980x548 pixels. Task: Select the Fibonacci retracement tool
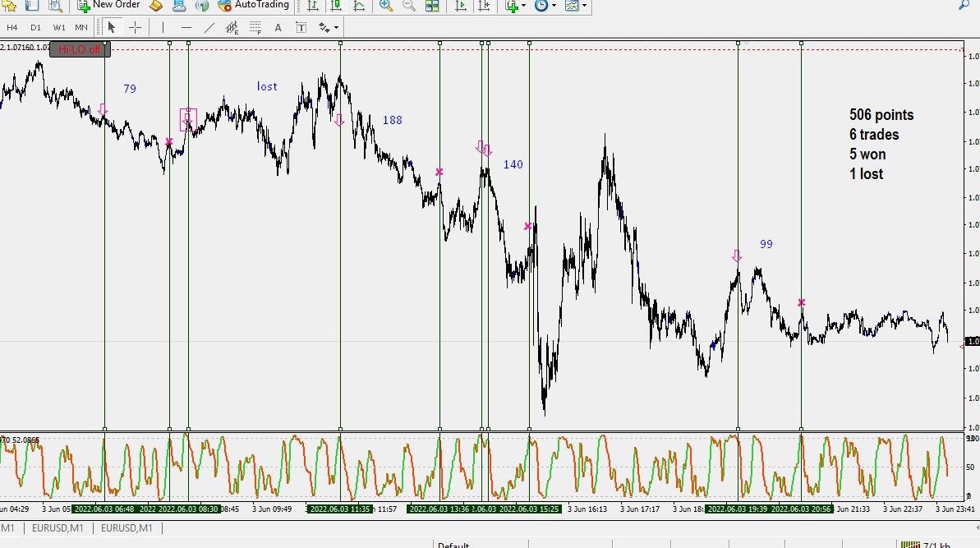coord(255,27)
